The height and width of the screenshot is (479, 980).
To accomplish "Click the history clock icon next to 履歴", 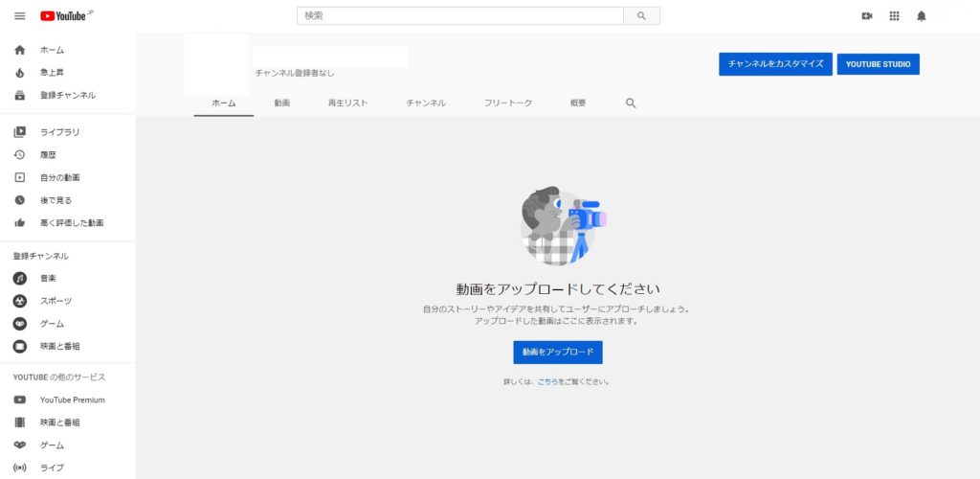I will (20, 154).
